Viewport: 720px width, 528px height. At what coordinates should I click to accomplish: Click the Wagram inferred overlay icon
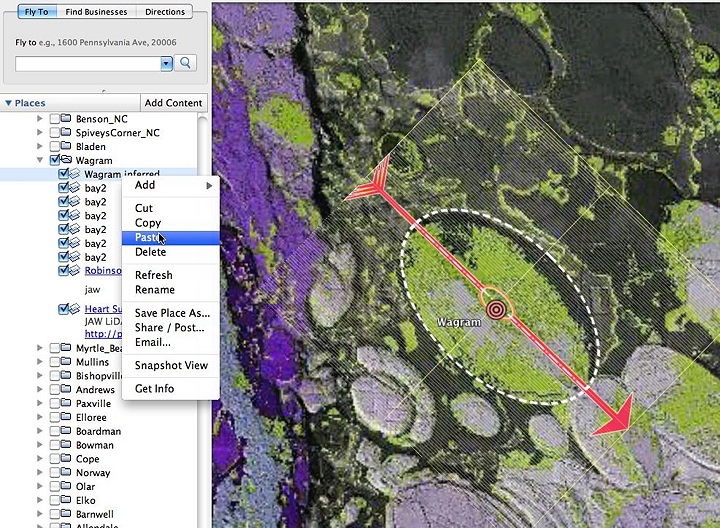coord(75,174)
